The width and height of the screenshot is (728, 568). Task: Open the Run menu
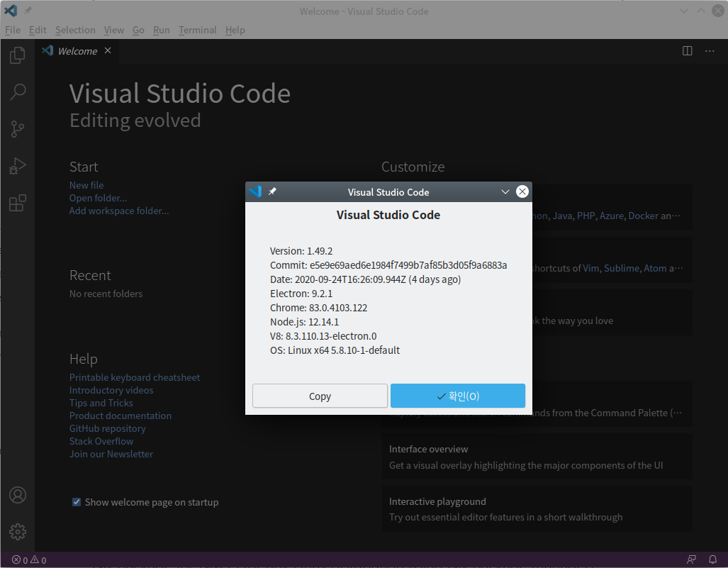161,30
